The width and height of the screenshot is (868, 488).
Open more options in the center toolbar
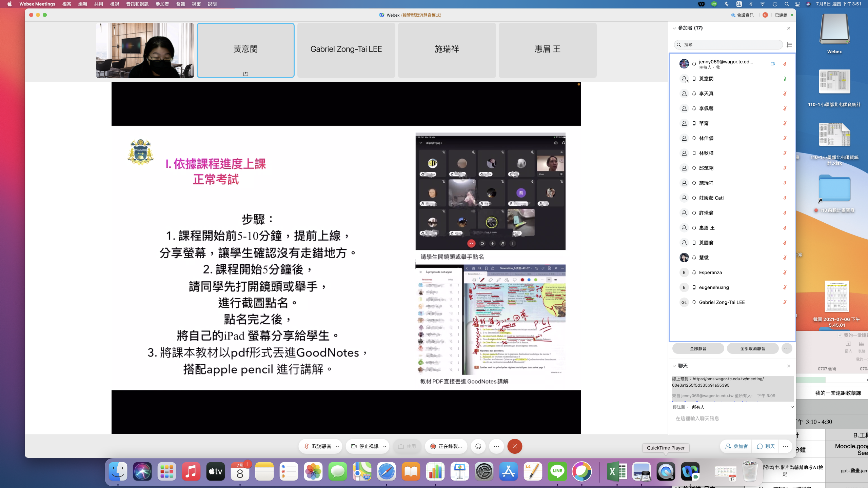(x=496, y=446)
